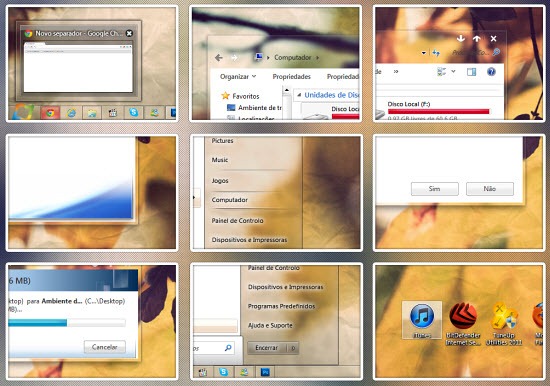The image size is (550, 386).
Task: Open the Start orb on the taskbar
Action: click(x=22, y=112)
